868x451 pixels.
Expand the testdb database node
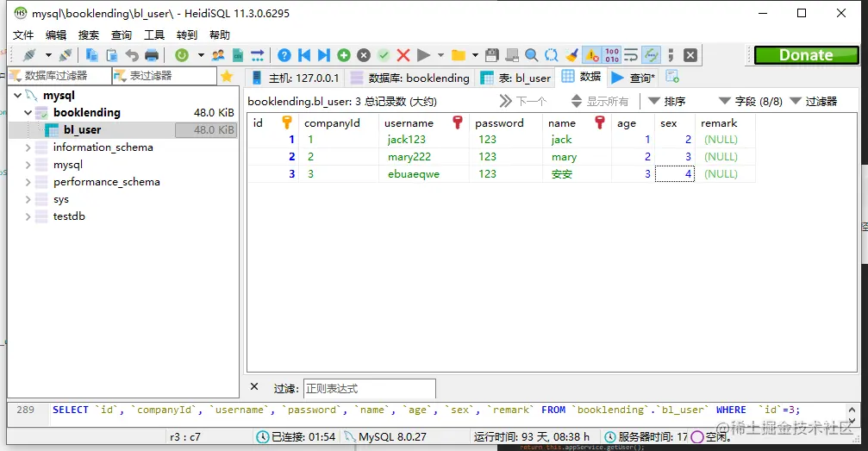pos(28,216)
